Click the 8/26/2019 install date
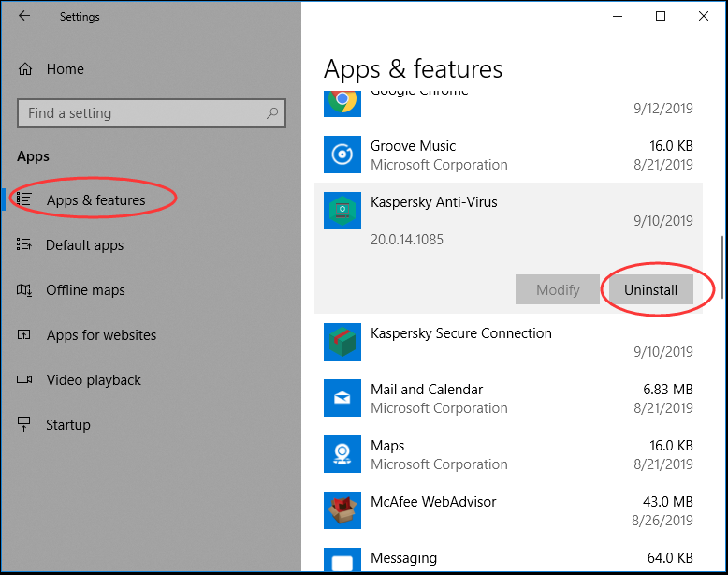This screenshot has height=575, width=728. pos(662,520)
